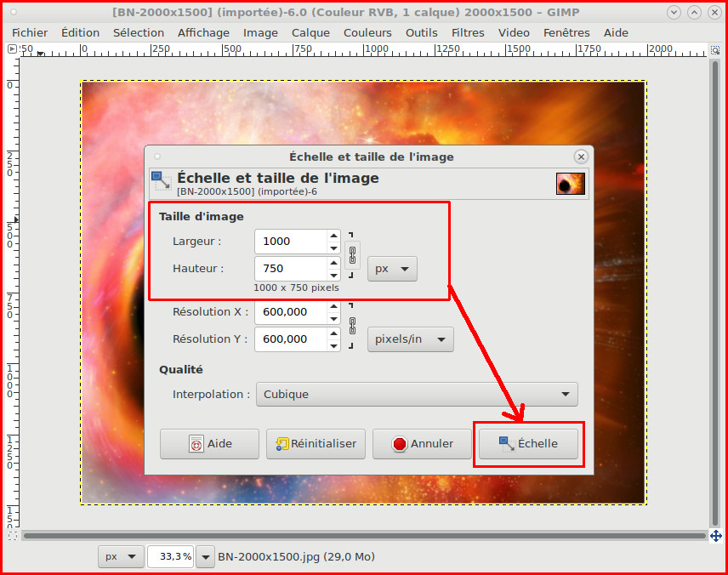Toggle the width/height chain link
This screenshot has height=575, width=728.
point(352,255)
